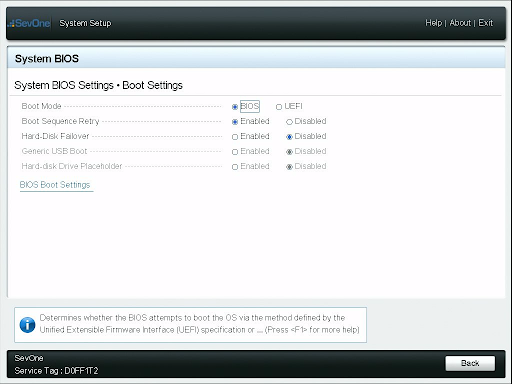Click the blue info icon in help box
512x384 pixels.
tap(27, 325)
